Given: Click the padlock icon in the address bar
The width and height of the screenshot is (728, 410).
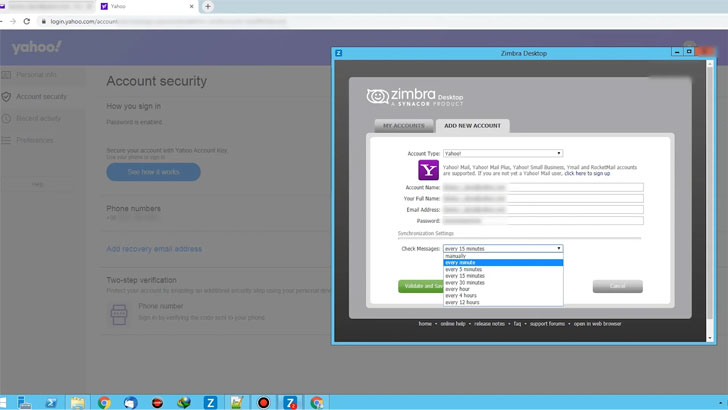Looking at the screenshot, I should pos(44,21).
